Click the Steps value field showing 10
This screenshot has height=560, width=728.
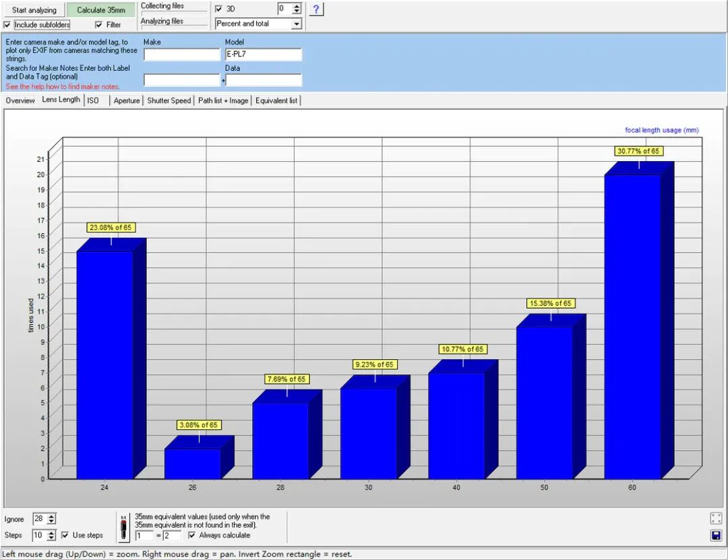pyautogui.click(x=40, y=535)
